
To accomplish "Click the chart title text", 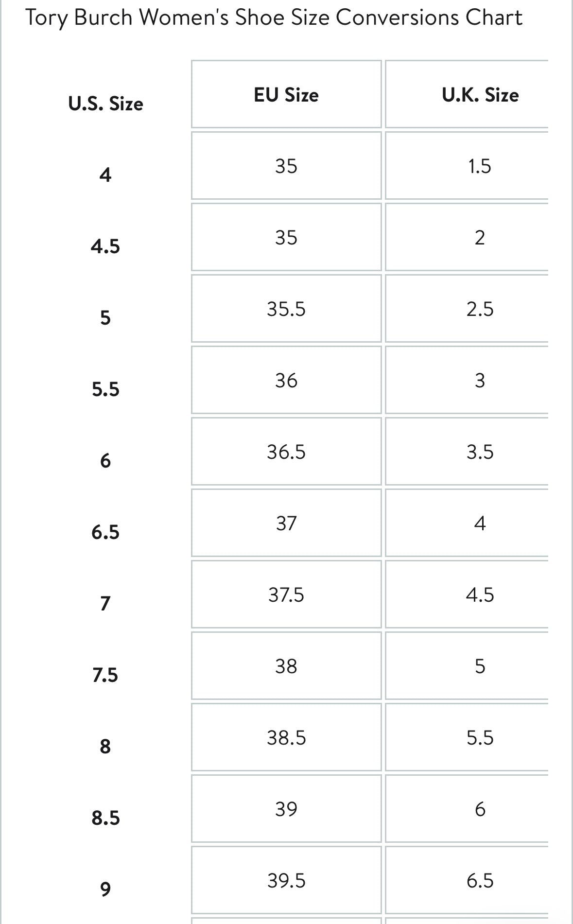I will [274, 18].
